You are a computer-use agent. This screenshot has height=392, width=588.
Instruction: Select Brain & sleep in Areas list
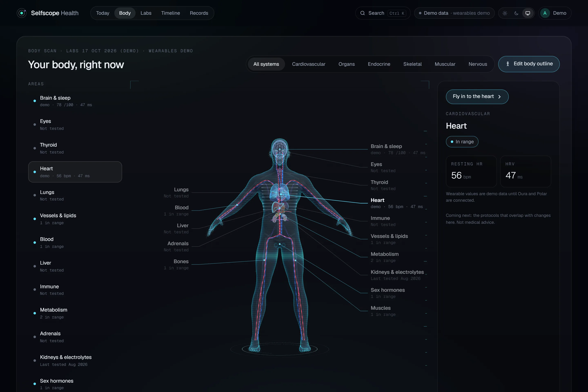click(75, 101)
